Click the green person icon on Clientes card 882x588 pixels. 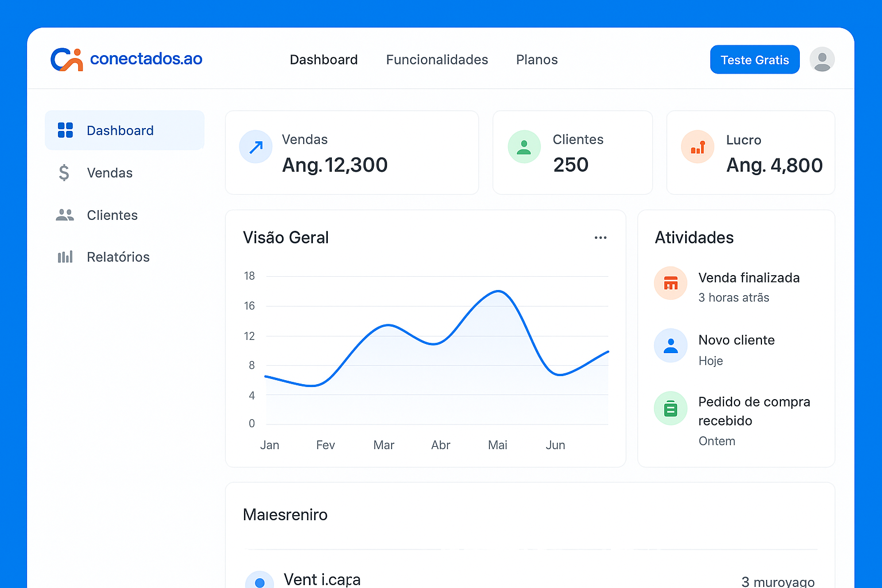pyautogui.click(x=524, y=147)
